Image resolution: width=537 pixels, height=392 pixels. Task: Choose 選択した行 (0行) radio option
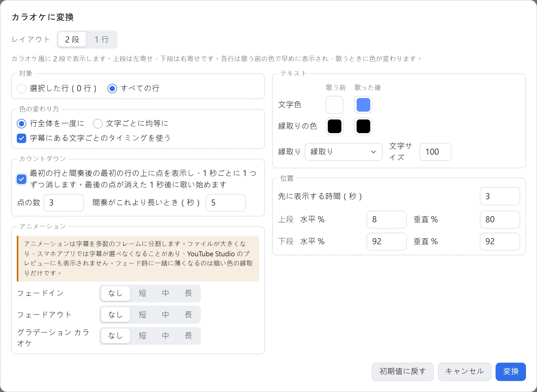22,89
